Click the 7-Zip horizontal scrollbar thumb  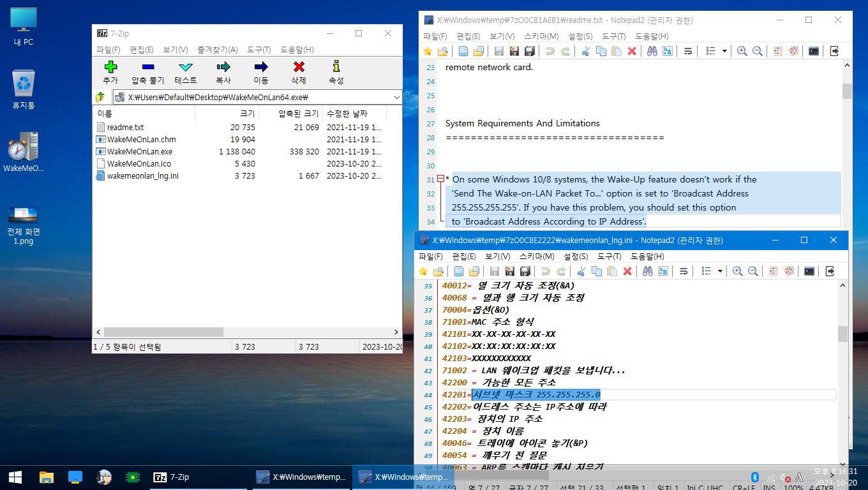pos(163,332)
